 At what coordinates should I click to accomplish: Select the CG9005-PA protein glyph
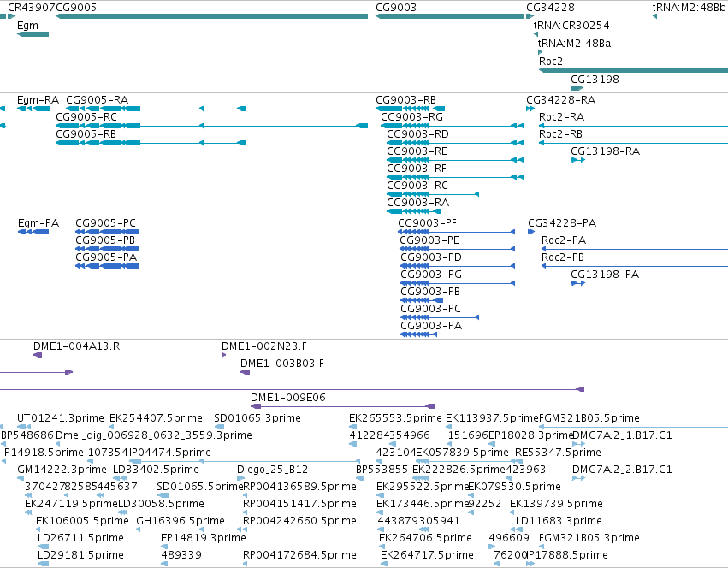click(107, 266)
